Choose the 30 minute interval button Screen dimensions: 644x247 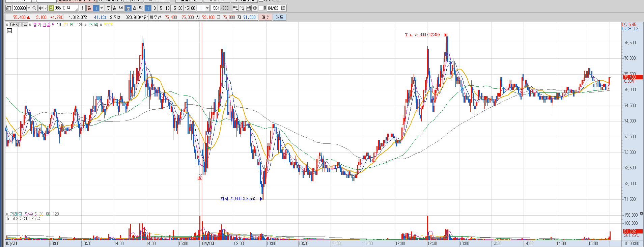(180, 8)
